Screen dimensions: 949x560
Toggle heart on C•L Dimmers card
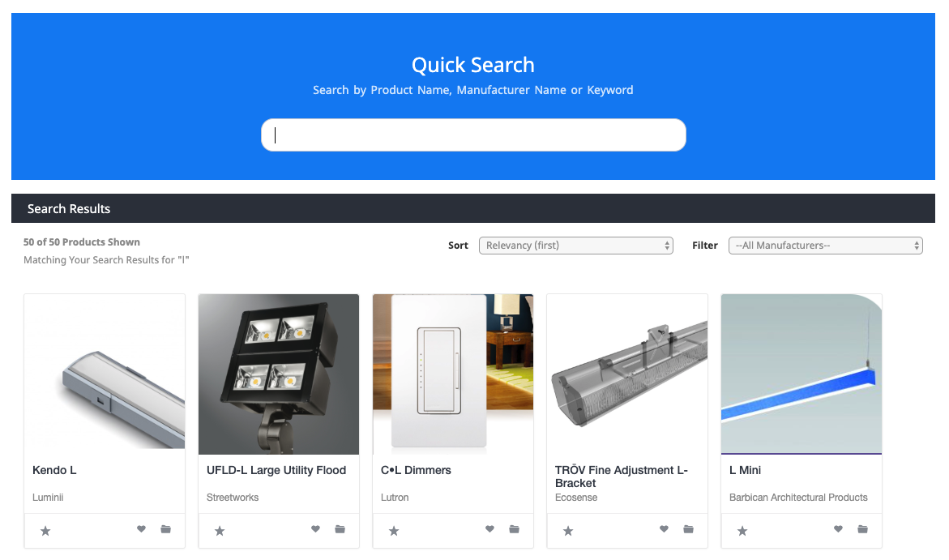tap(489, 528)
